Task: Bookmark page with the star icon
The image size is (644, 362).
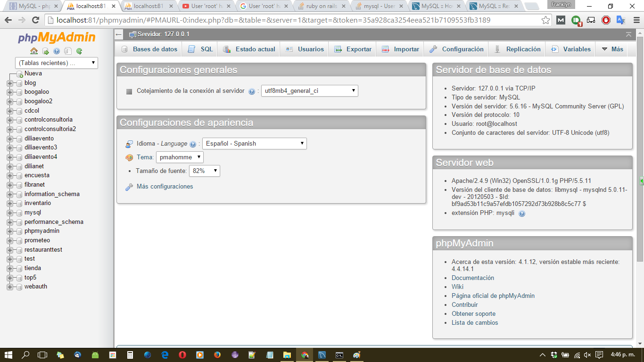Action: 545,20
